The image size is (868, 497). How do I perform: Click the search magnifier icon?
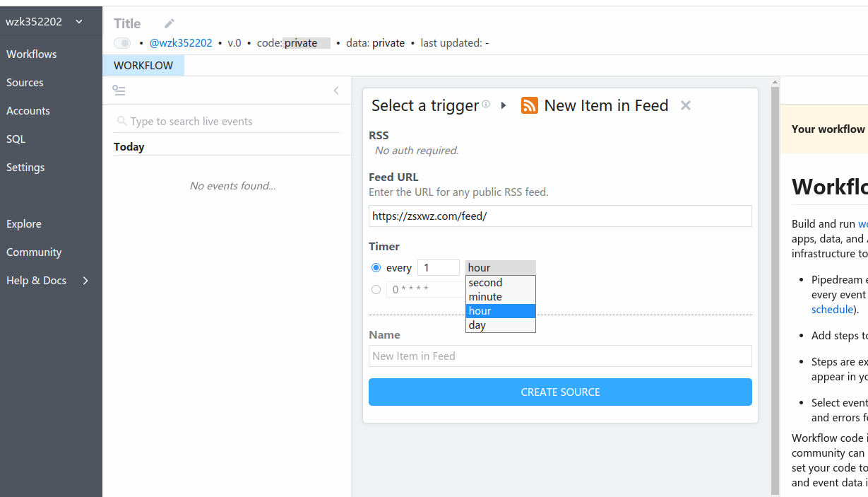[121, 122]
